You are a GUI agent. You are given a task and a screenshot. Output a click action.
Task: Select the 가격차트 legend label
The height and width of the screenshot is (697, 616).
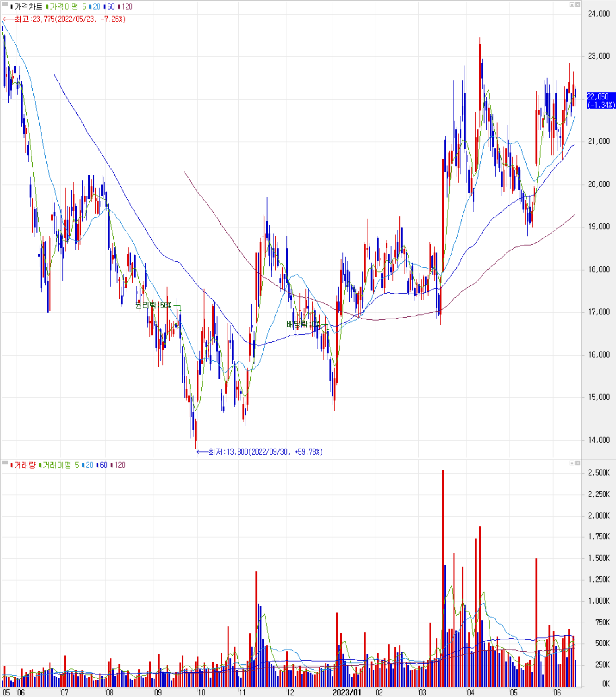pyautogui.click(x=26, y=7)
